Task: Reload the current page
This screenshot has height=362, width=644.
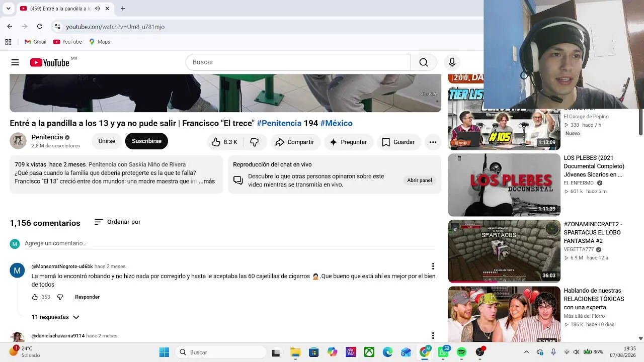Action: click(40, 27)
